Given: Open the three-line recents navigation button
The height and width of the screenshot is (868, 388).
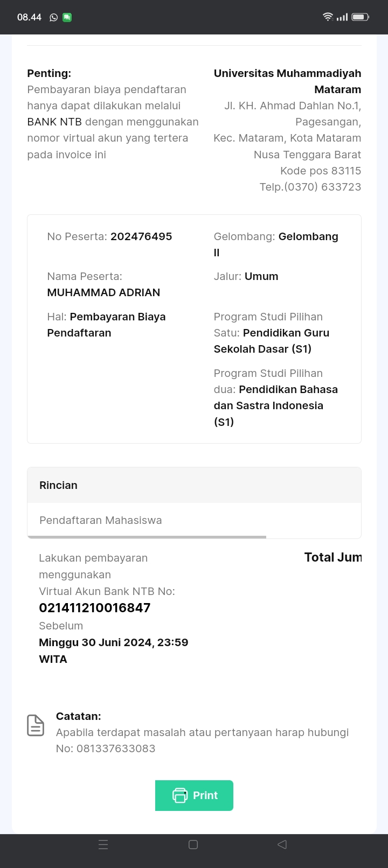Looking at the screenshot, I should click(103, 844).
